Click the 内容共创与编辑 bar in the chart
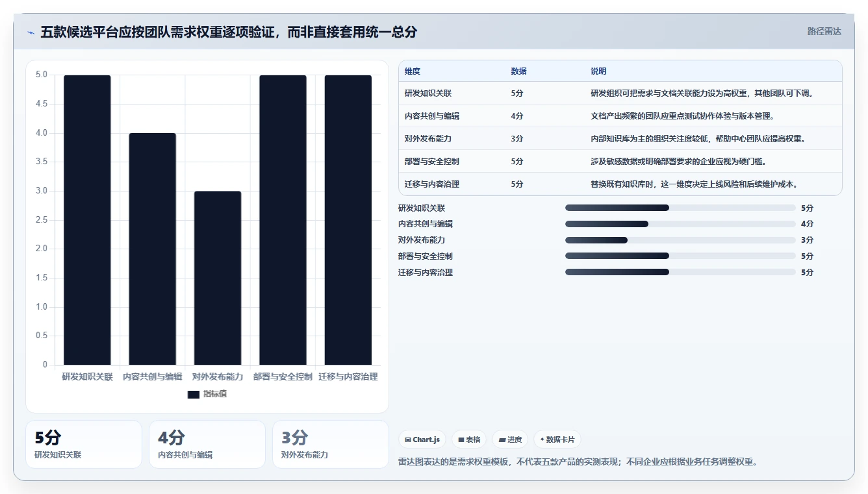The image size is (868, 494). coord(153,249)
